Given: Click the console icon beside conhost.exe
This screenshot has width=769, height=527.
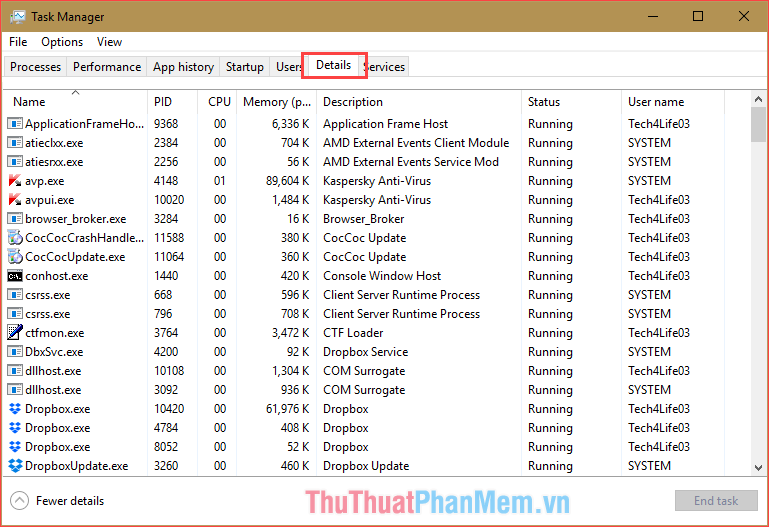Looking at the screenshot, I should point(15,276).
